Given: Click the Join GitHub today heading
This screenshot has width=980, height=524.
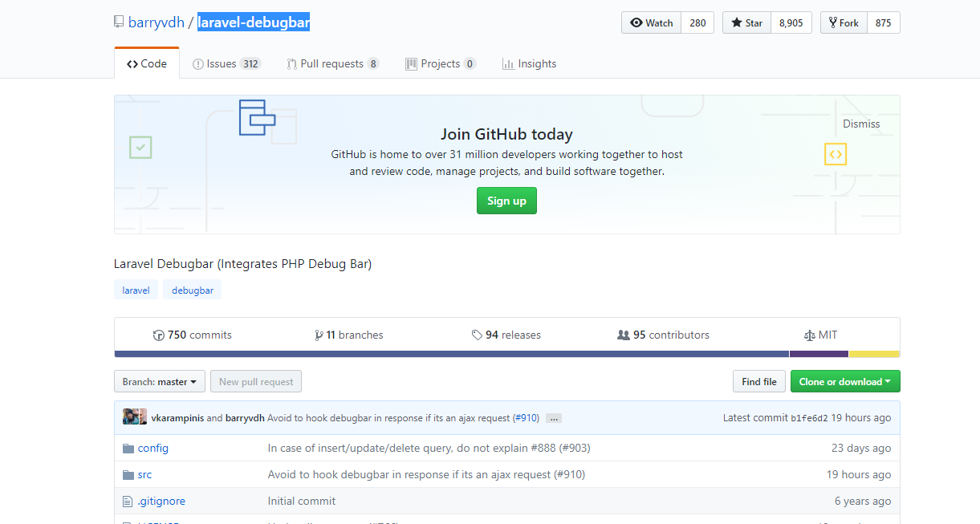Looking at the screenshot, I should (506, 135).
